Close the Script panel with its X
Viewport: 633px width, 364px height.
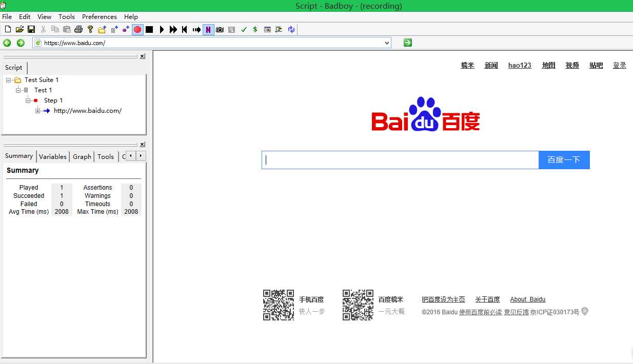coord(142,56)
